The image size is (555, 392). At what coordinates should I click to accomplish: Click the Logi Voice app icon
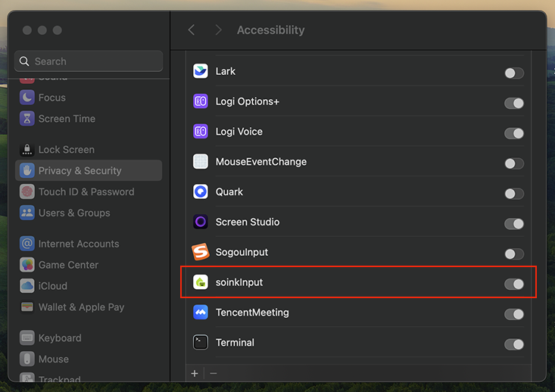(x=201, y=132)
